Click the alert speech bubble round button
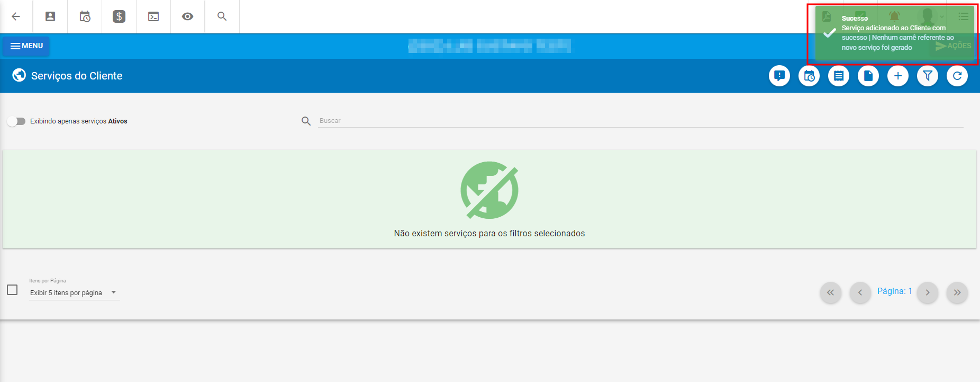The width and height of the screenshot is (980, 382). click(779, 76)
